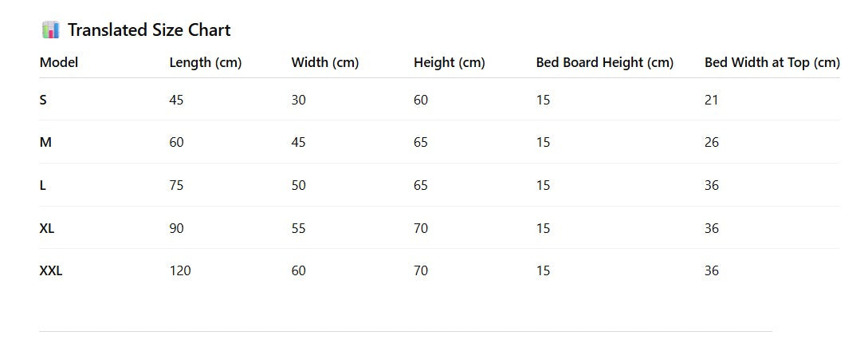
Task: Select the XXL model row label
Action: pos(51,270)
